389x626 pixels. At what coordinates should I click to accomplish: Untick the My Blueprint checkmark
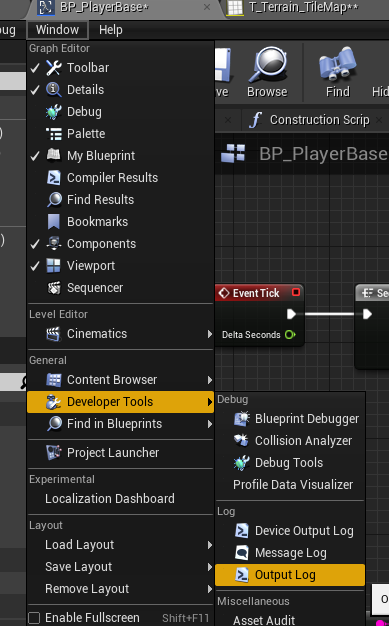click(36, 156)
